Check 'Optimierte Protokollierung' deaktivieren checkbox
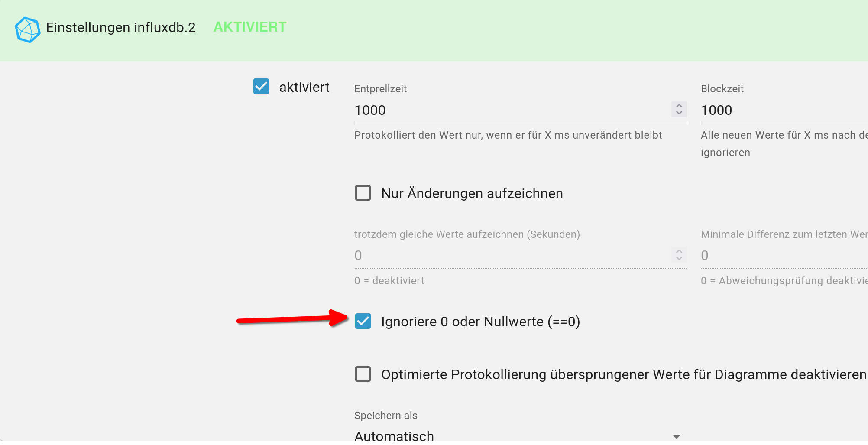The height and width of the screenshot is (445, 868). (363, 374)
